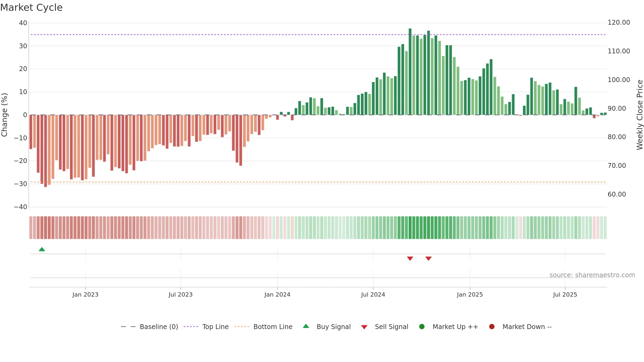Toggle the Sell Signal legend entry
This screenshot has height=362, width=644.
(385, 327)
